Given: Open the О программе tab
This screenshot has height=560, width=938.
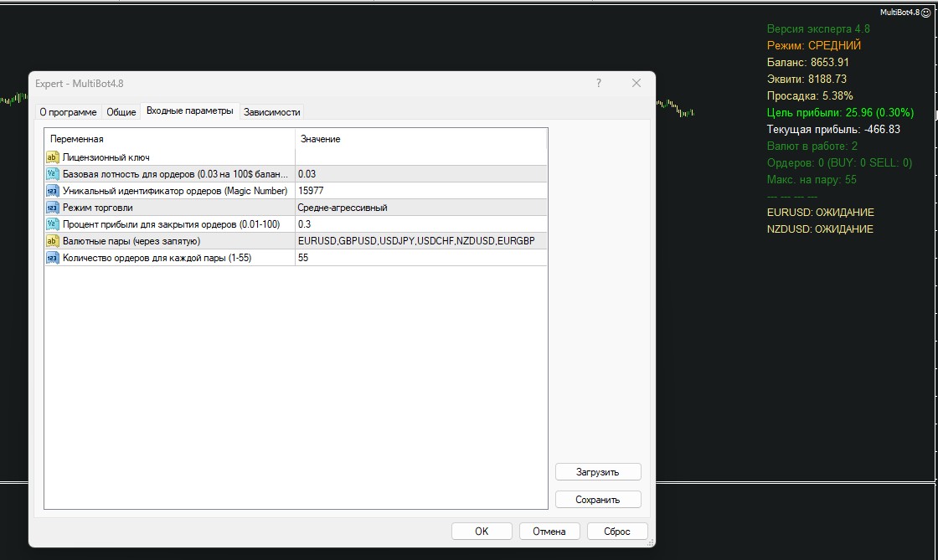Looking at the screenshot, I should tap(68, 112).
